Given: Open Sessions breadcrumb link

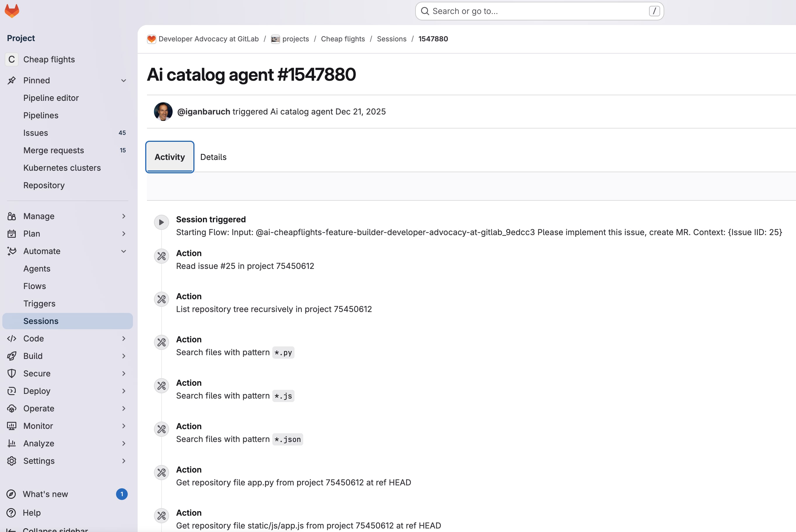Looking at the screenshot, I should coord(391,39).
